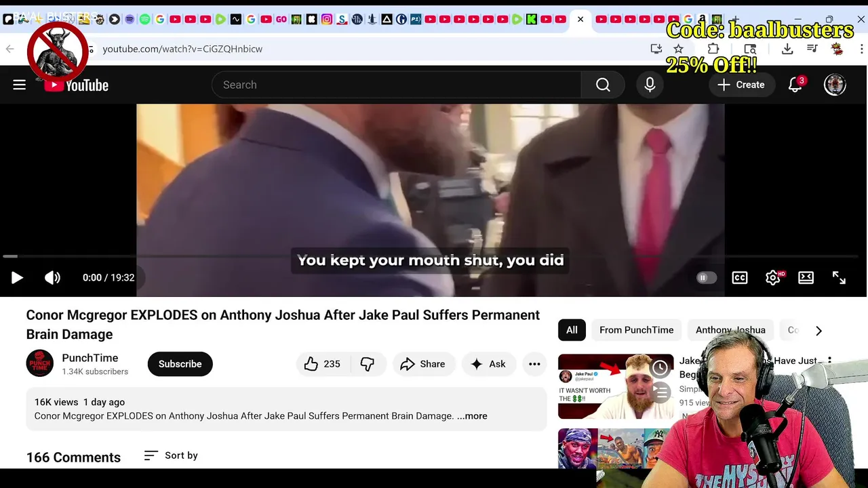Select the All filter chip

[572, 330]
